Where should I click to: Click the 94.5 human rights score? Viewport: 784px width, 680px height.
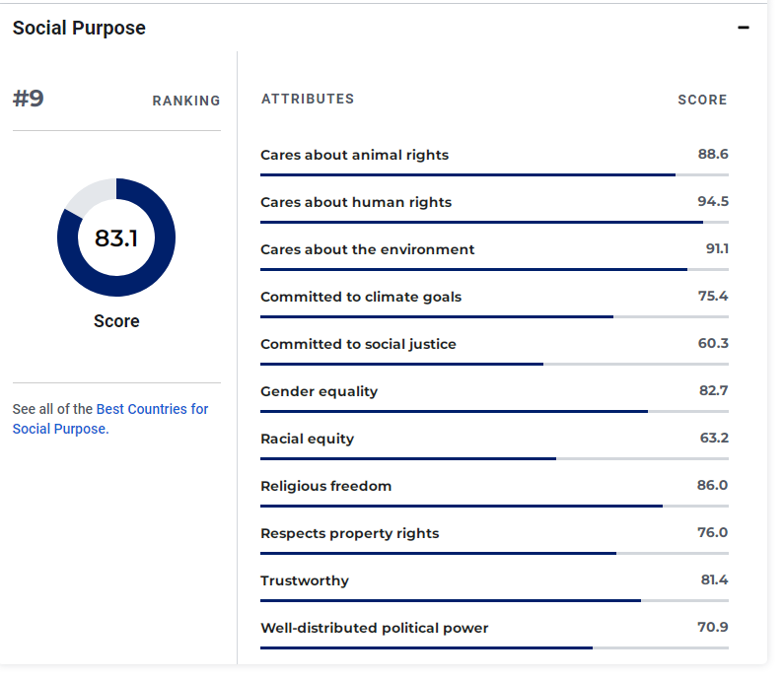click(x=713, y=202)
